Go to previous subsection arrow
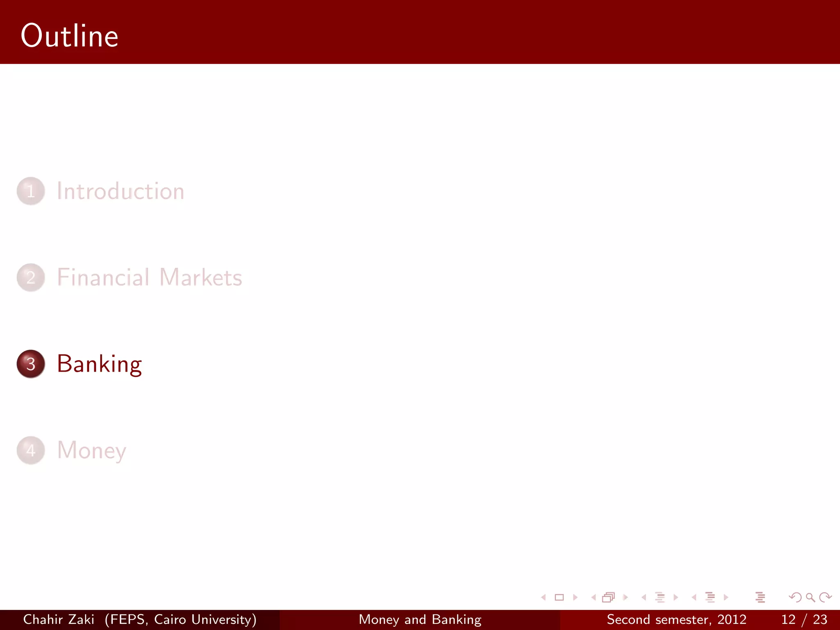This screenshot has width=840, height=630. point(644,598)
